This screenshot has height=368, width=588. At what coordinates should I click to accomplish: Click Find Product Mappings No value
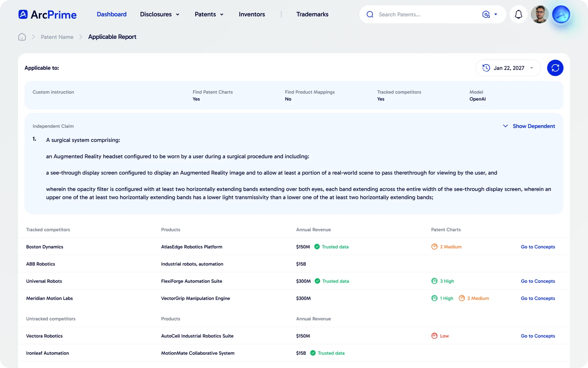point(288,99)
